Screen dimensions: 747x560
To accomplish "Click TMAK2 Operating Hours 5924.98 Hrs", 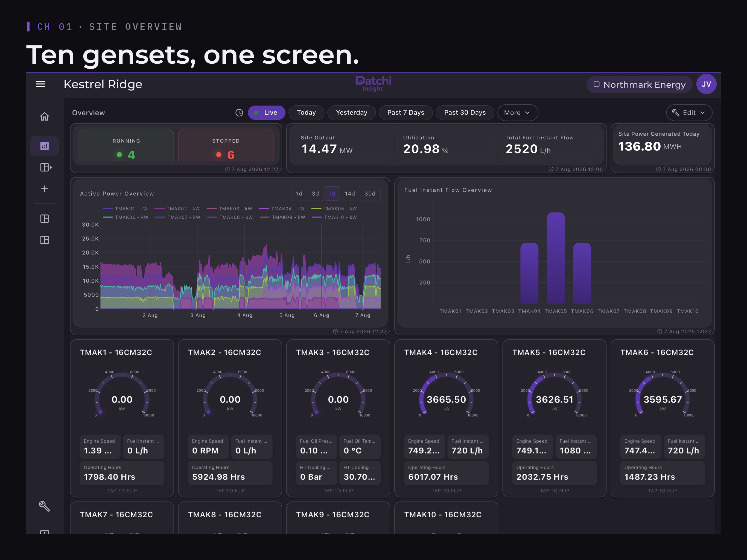I will coord(230,473).
